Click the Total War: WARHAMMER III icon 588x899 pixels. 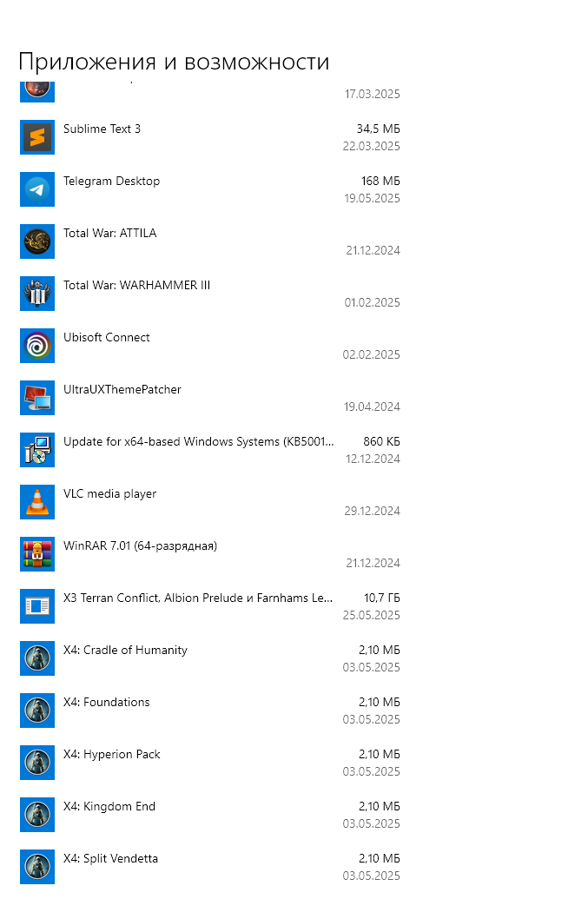[x=37, y=294]
